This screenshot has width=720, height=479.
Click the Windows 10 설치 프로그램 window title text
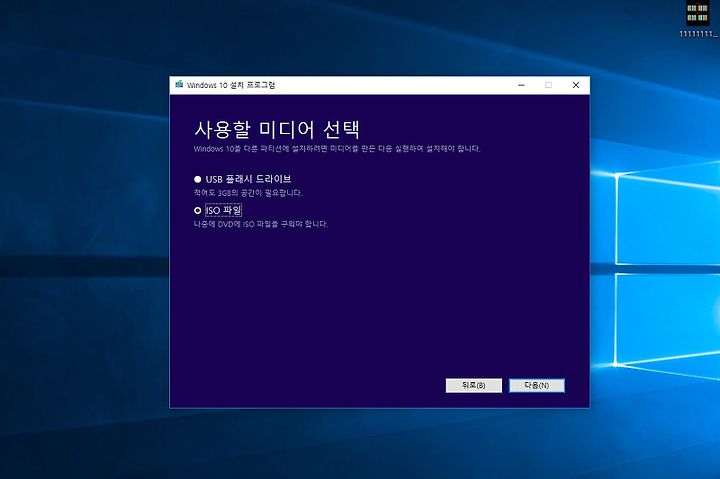(231, 85)
